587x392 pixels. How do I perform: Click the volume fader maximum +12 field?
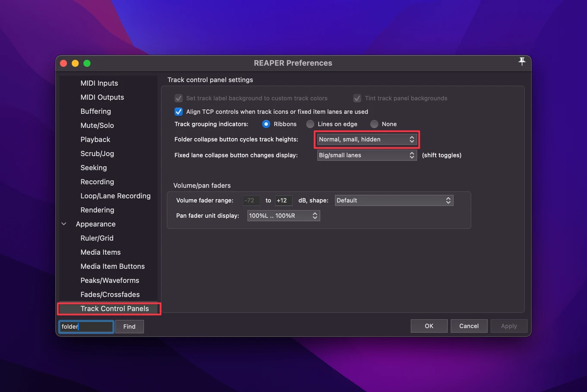[x=284, y=201]
